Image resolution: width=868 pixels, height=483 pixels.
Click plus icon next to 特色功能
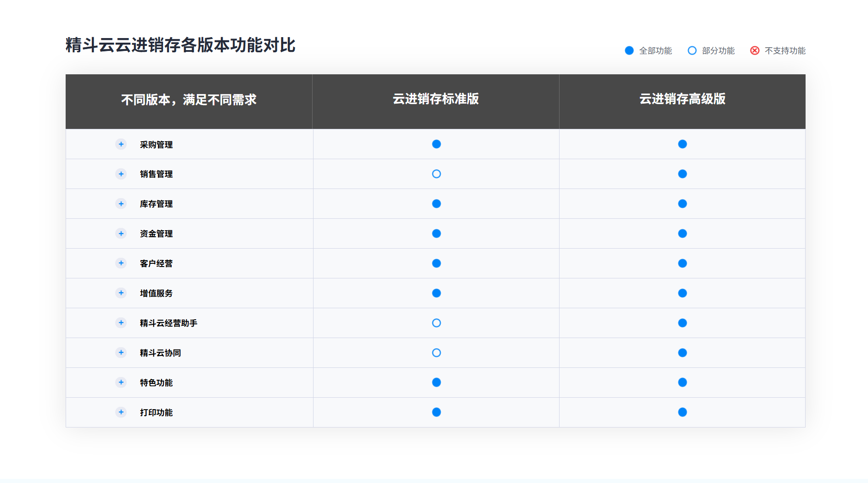click(121, 382)
